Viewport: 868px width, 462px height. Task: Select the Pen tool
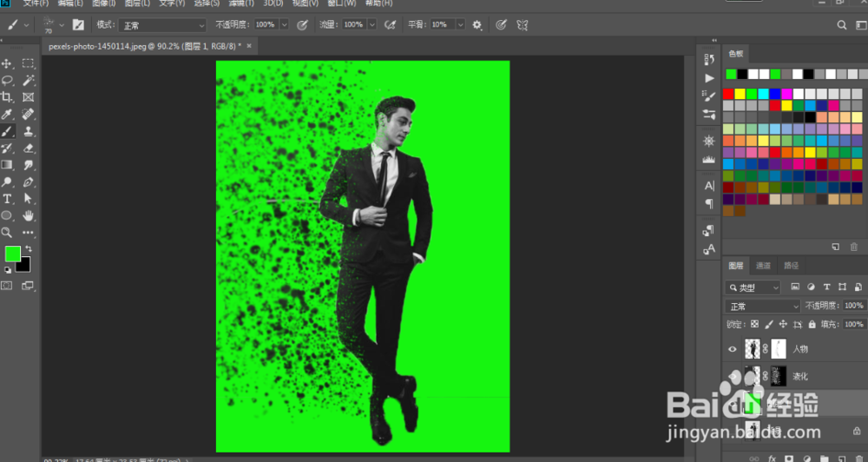click(x=28, y=181)
